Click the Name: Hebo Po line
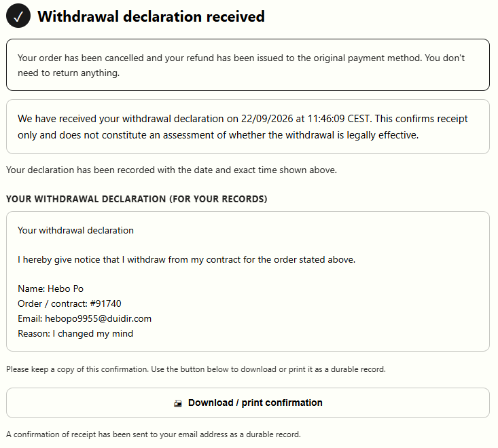Screen dimensions: 498x448 50,288
